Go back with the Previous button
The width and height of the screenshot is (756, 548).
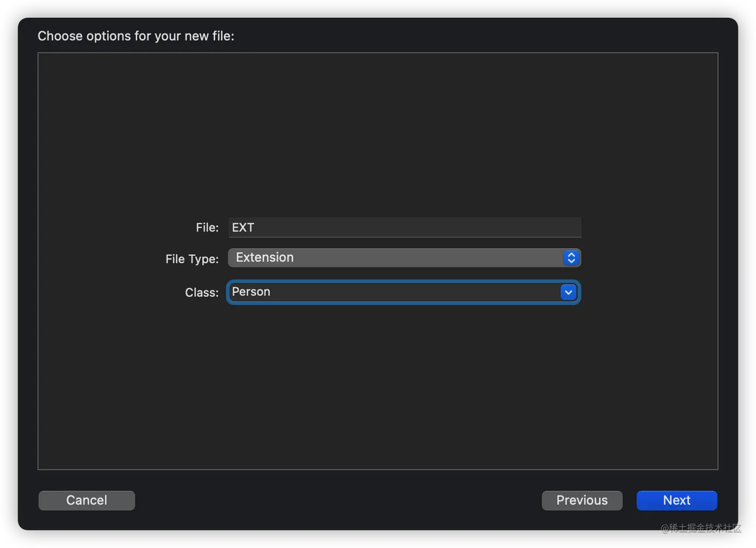pyautogui.click(x=582, y=500)
